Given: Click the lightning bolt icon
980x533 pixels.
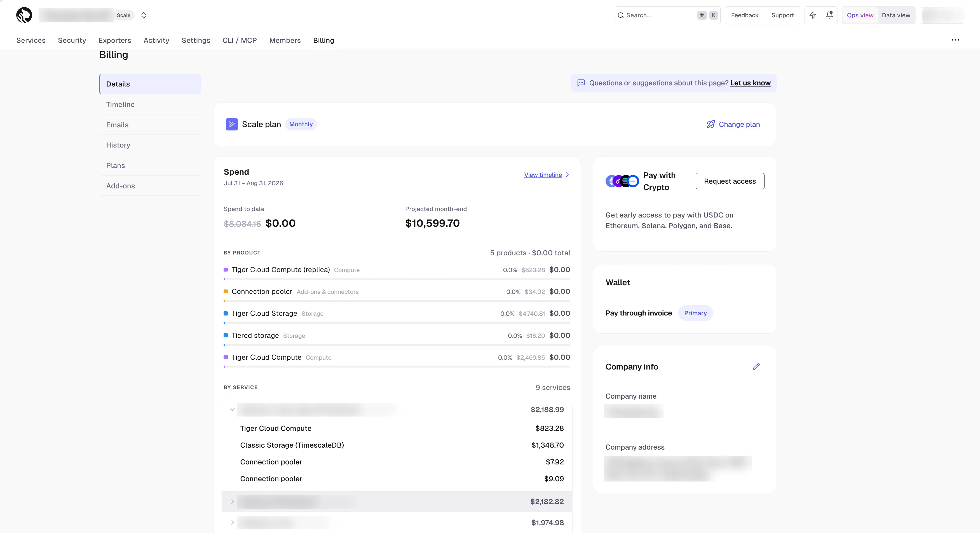Looking at the screenshot, I should [x=813, y=15].
